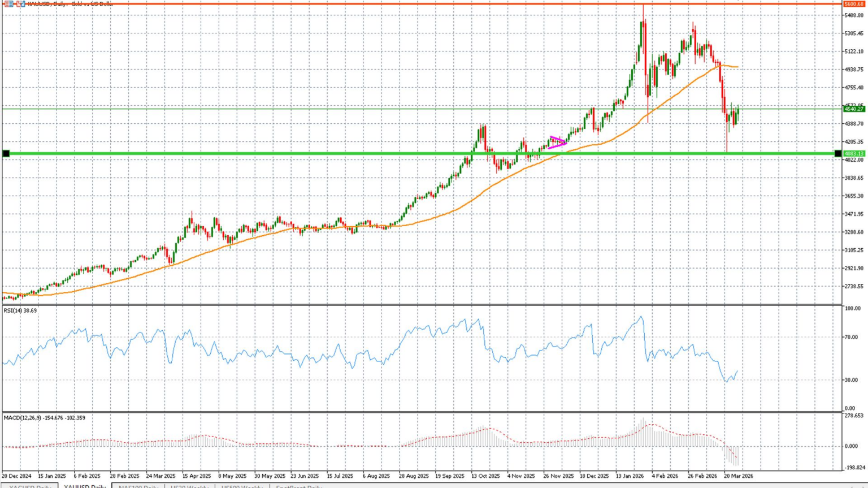Image resolution: width=868 pixels, height=488 pixels.
Task: Click the candlestick chart icon beside the title
Action: click(x=20, y=3)
